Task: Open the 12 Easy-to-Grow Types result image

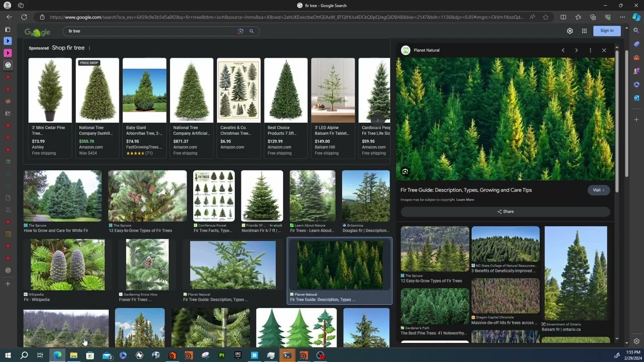Action: pyautogui.click(x=147, y=196)
